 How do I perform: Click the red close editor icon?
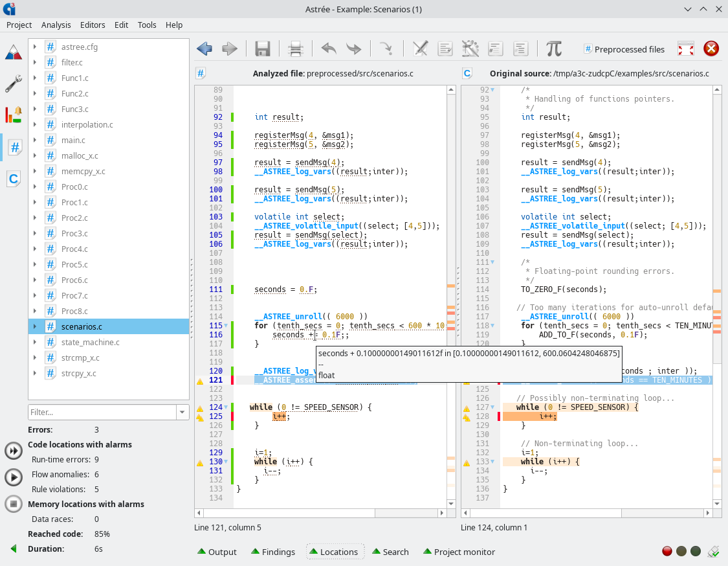point(711,49)
